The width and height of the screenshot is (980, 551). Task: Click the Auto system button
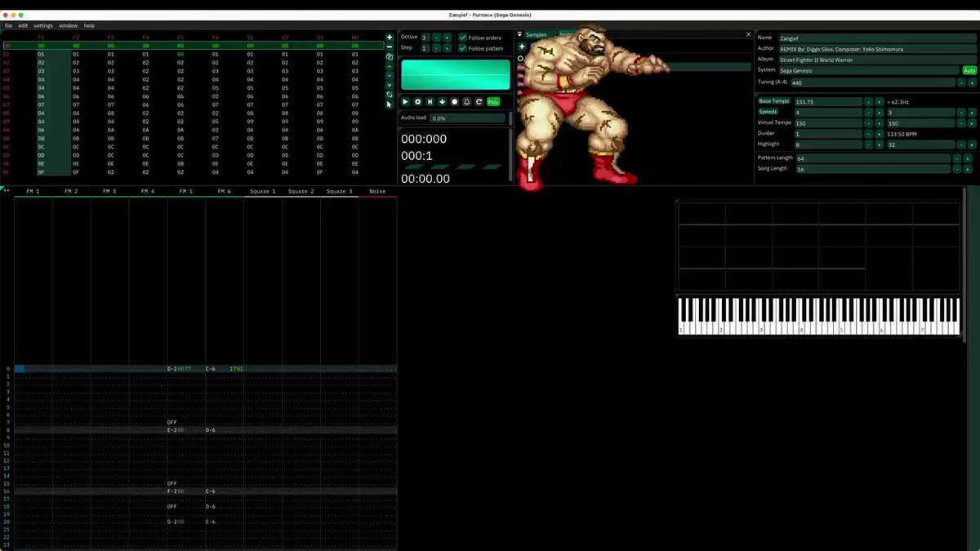969,70
